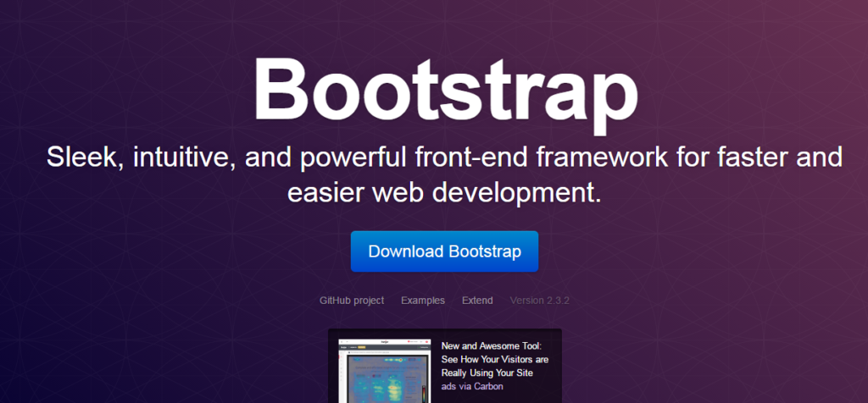Click the Version 2.3.2 text
The image size is (868, 403).
point(540,301)
